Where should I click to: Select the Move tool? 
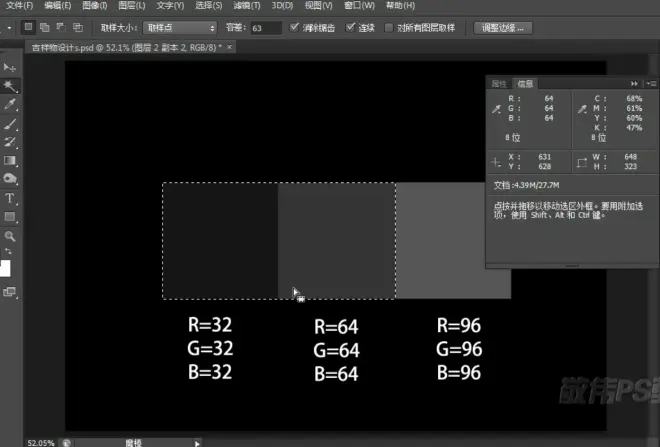[x=10, y=67]
